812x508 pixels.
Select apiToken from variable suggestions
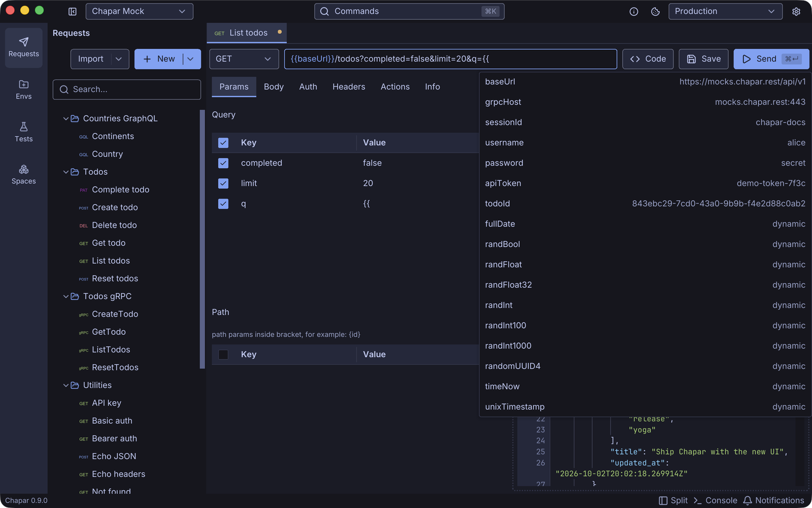645,183
